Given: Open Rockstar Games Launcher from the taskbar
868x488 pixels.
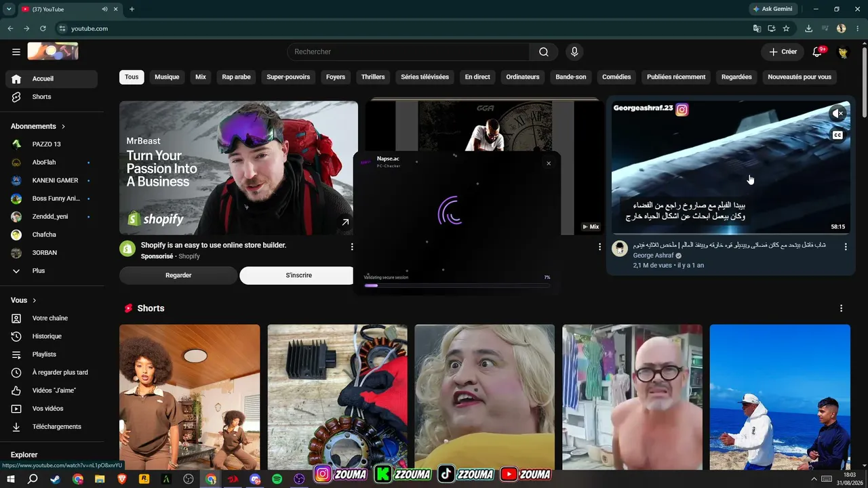Looking at the screenshot, I should point(144,479).
